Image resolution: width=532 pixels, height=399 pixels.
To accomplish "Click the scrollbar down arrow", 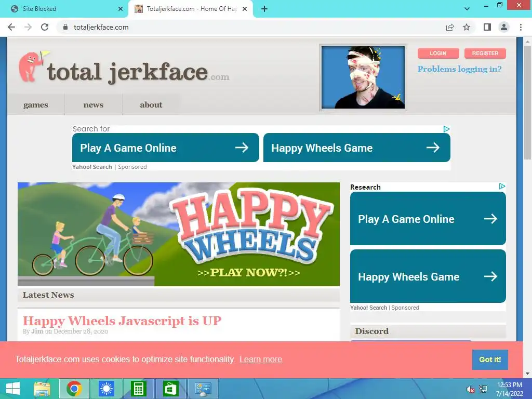I will (528, 374).
